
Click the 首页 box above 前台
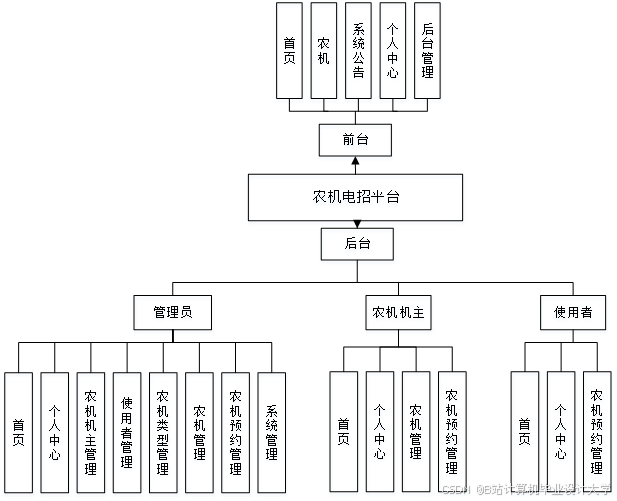pos(289,50)
